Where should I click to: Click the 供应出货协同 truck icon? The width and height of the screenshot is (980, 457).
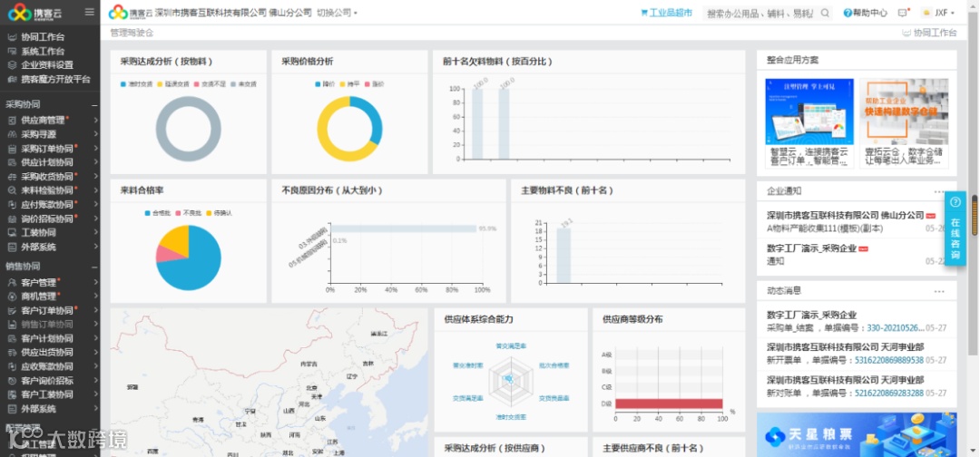[x=12, y=352]
